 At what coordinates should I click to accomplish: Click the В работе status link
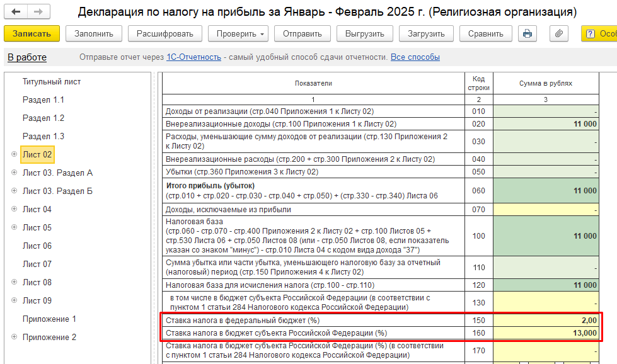(x=27, y=57)
